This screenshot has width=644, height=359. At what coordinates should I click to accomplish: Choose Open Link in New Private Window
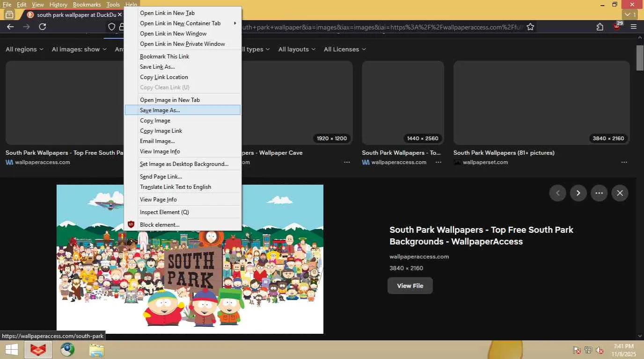[x=183, y=44]
